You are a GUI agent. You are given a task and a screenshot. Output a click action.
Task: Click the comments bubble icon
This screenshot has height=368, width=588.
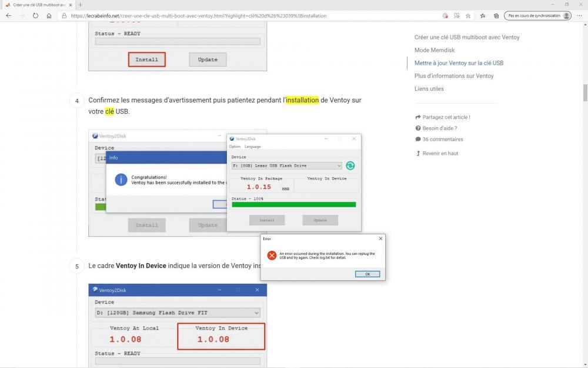417,140
